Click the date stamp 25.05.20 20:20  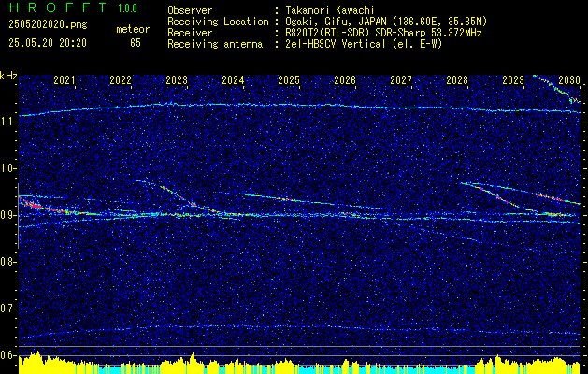point(48,43)
